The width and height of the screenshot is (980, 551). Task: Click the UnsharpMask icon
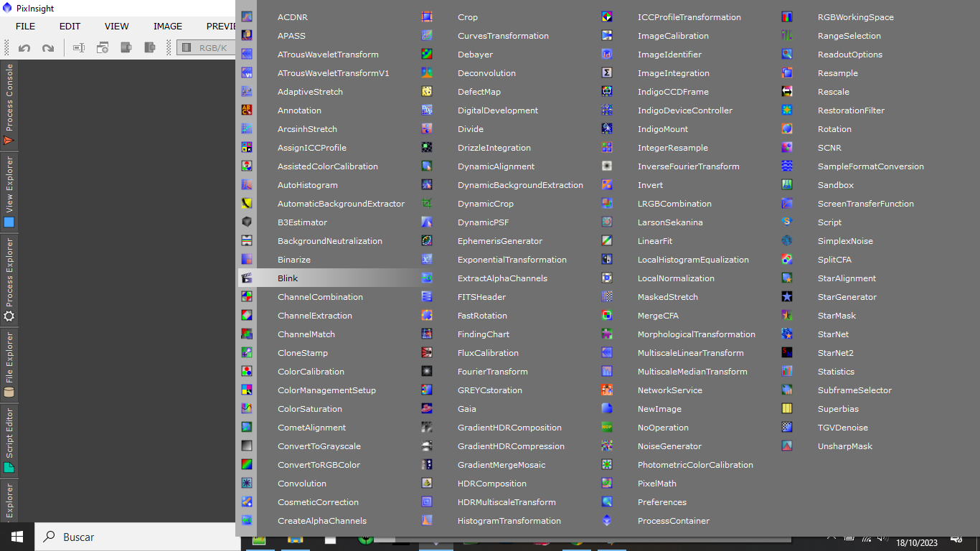pos(787,446)
